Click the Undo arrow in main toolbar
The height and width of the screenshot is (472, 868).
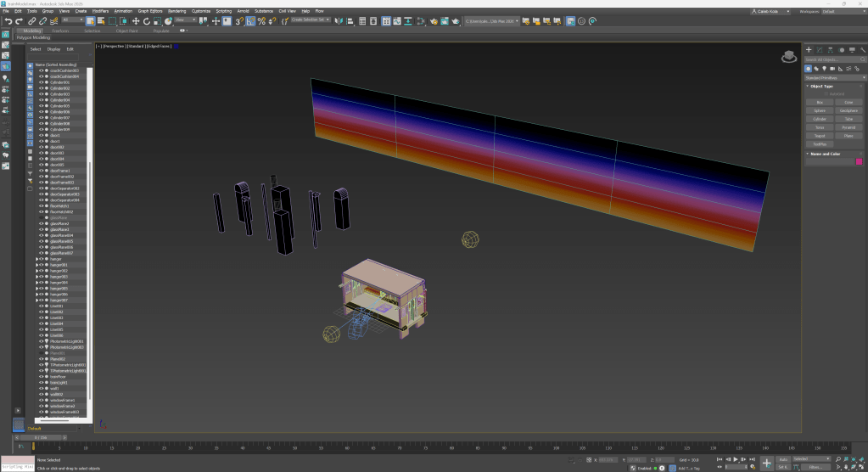tap(8, 21)
